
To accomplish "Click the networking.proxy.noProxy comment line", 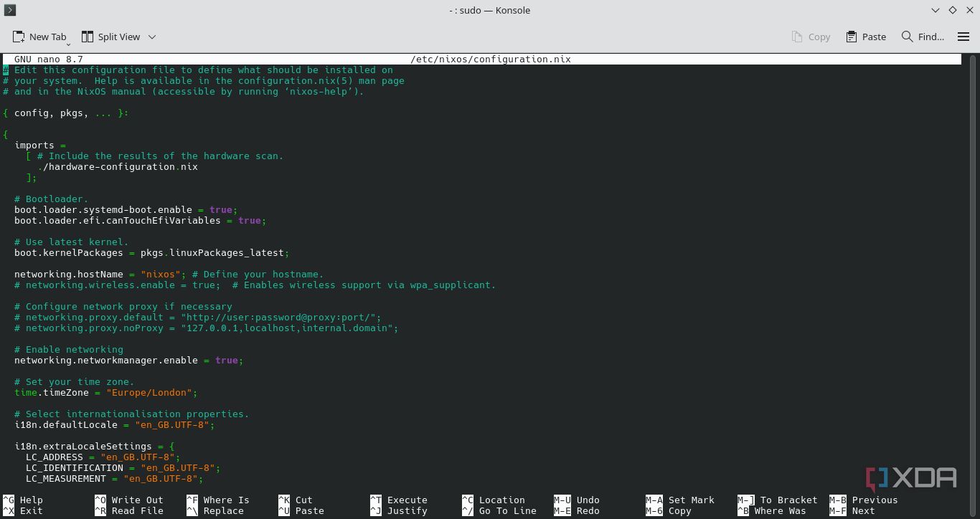I will 207,328.
